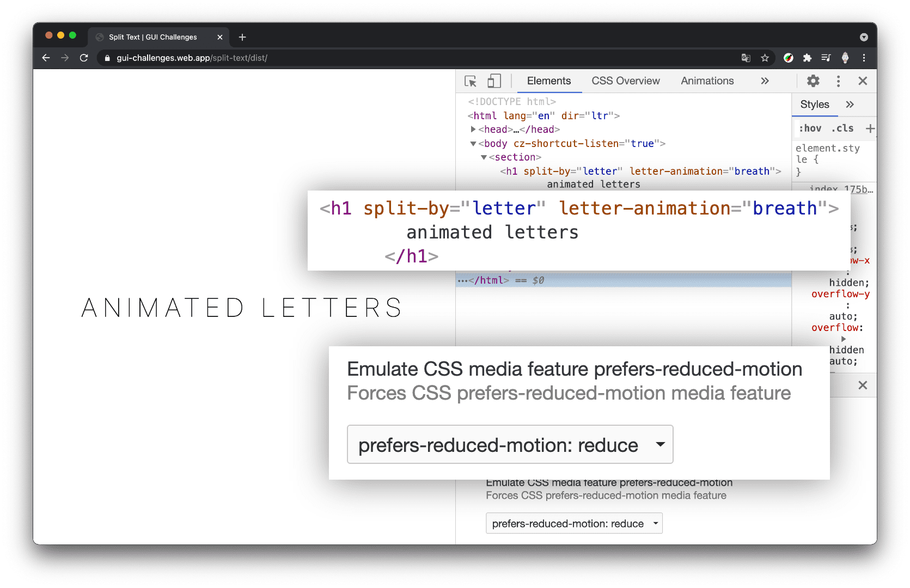Close DevTools with the X button
The width and height of the screenshot is (910, 588).
(863, 81)
